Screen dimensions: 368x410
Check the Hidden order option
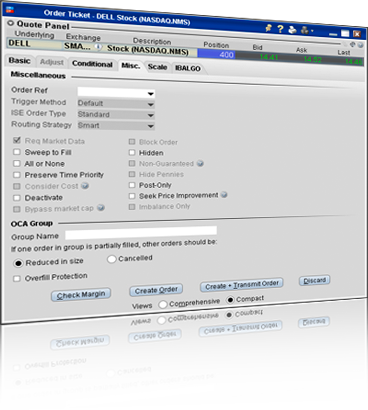(x=132, y=153)
